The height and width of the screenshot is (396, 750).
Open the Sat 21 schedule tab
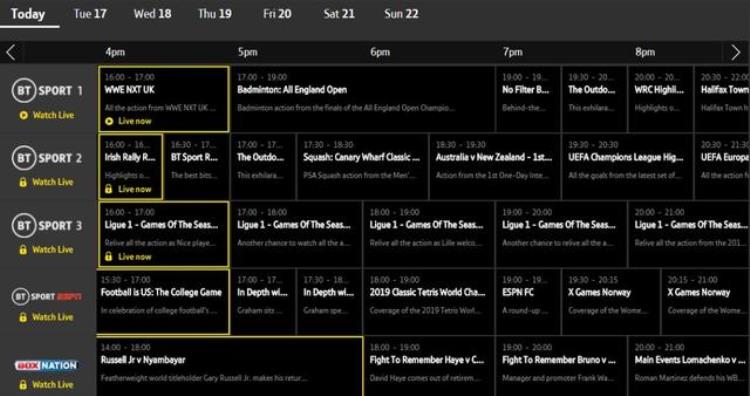coord(339,14)
